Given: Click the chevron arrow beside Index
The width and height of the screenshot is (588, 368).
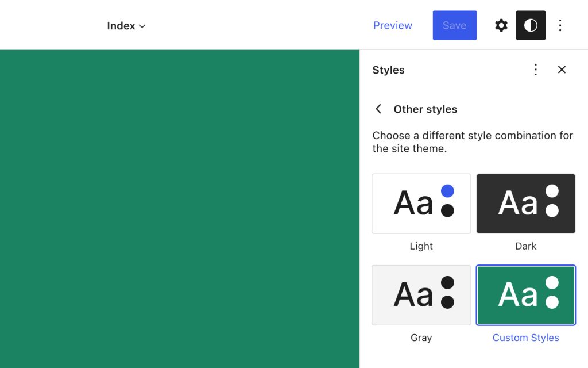Looking at the screenshot, I should click(142, 26).
